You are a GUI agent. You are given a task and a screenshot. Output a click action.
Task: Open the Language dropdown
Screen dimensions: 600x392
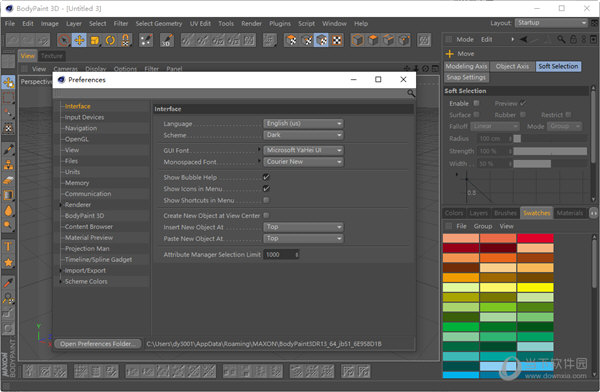(303, 123)
